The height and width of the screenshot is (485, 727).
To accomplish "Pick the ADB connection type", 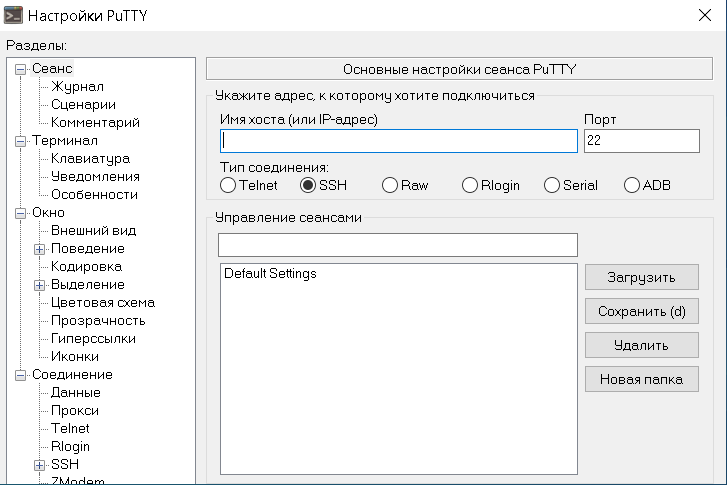I will (631, 185).
